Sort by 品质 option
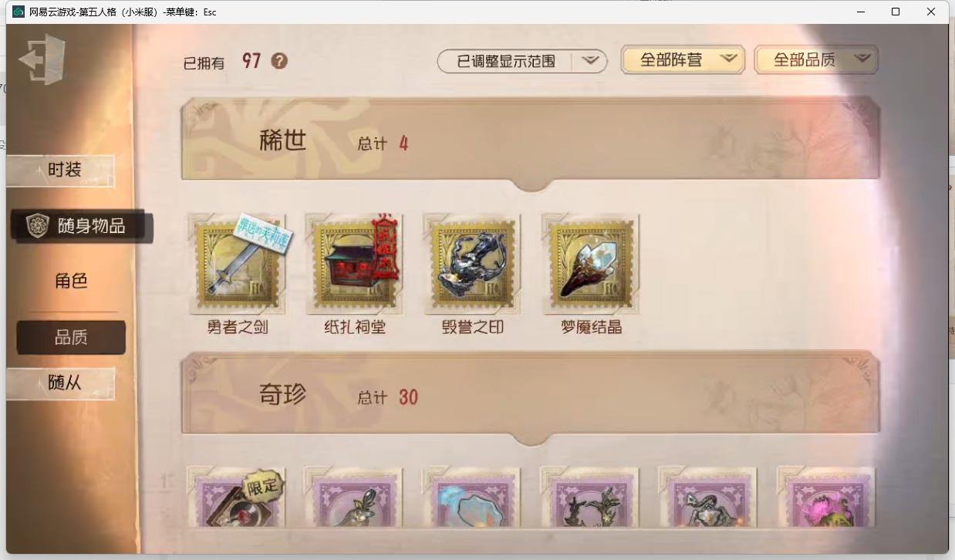 pyautogui.click(x=71, y=338)
